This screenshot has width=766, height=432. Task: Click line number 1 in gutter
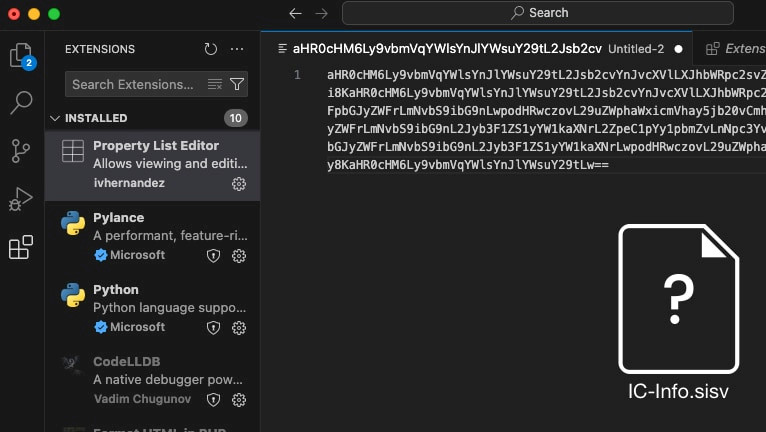click(x=297, y=75)
